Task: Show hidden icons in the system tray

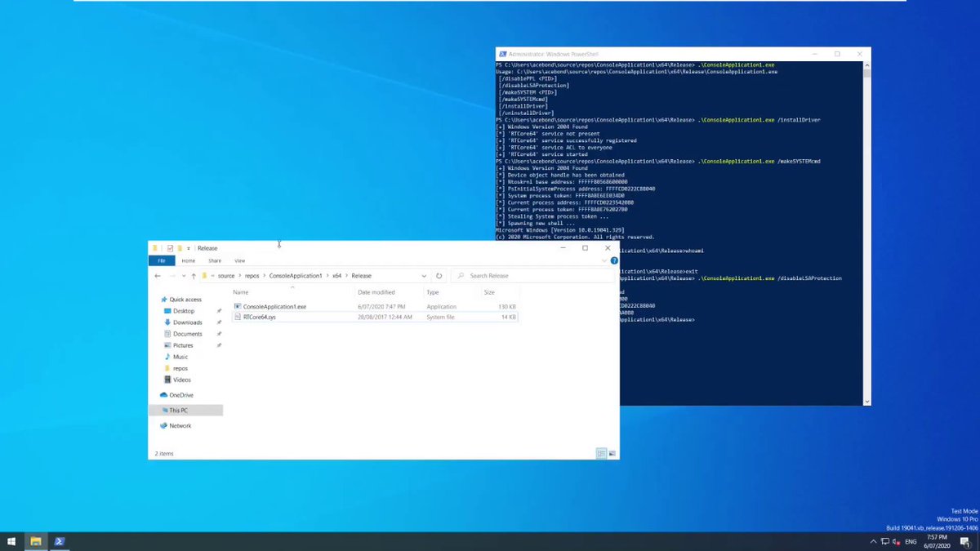Action: pyautogui.click(x=873, y=540)
